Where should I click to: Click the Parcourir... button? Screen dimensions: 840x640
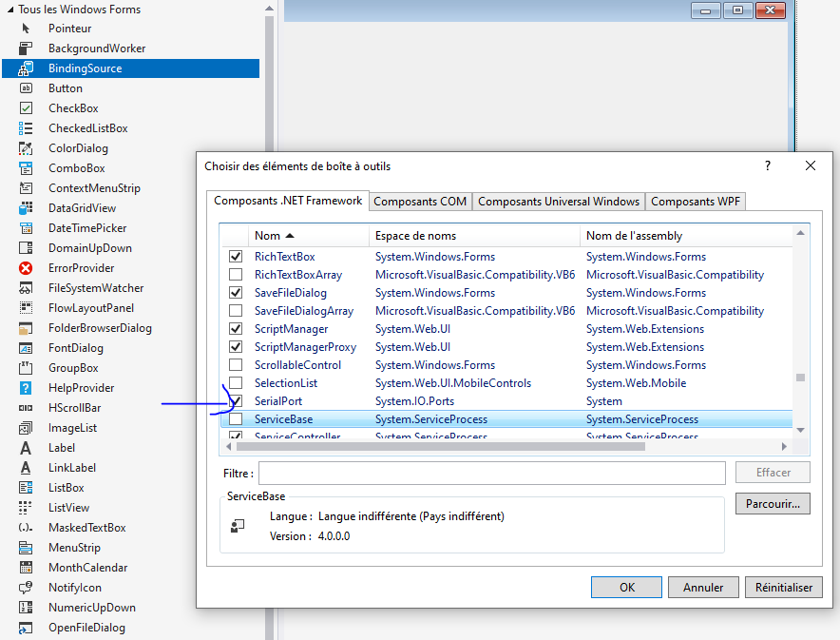click(x=772, y=504)
